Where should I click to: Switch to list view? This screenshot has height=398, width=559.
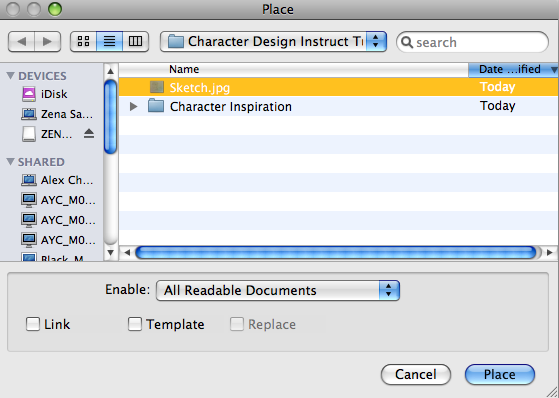pos(109,42)
